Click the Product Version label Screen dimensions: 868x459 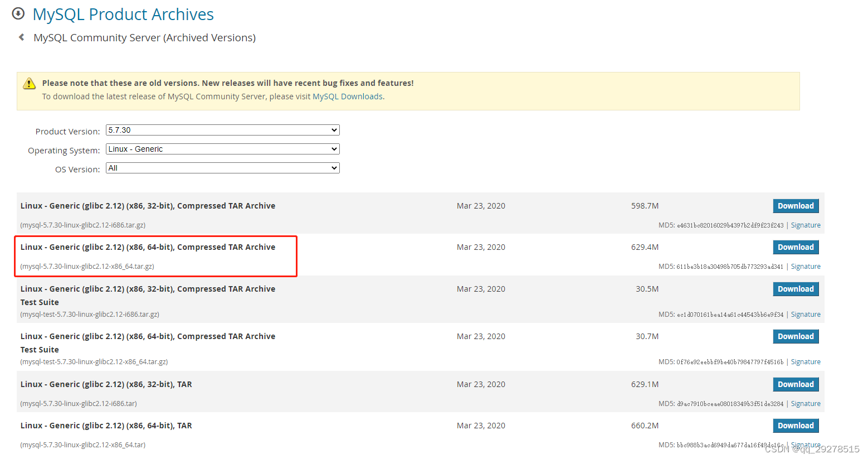67,132
